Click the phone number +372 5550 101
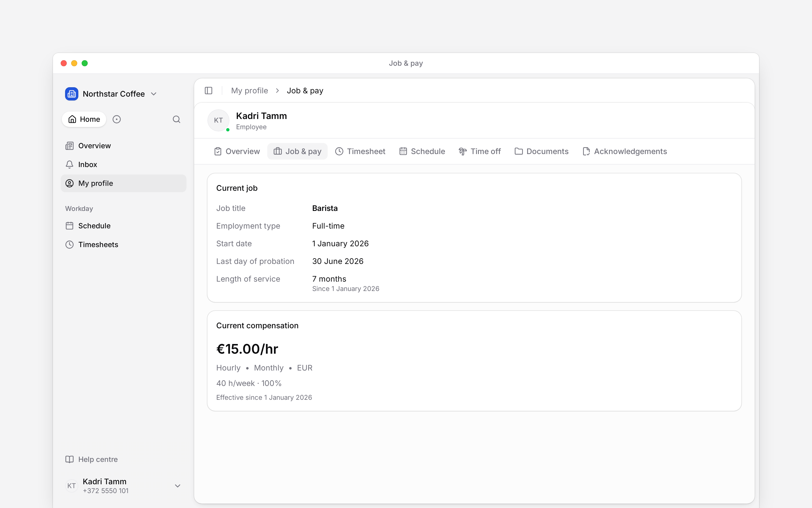Screen dimensions: 812x508 pyautogui.click(x=106, y=491)
